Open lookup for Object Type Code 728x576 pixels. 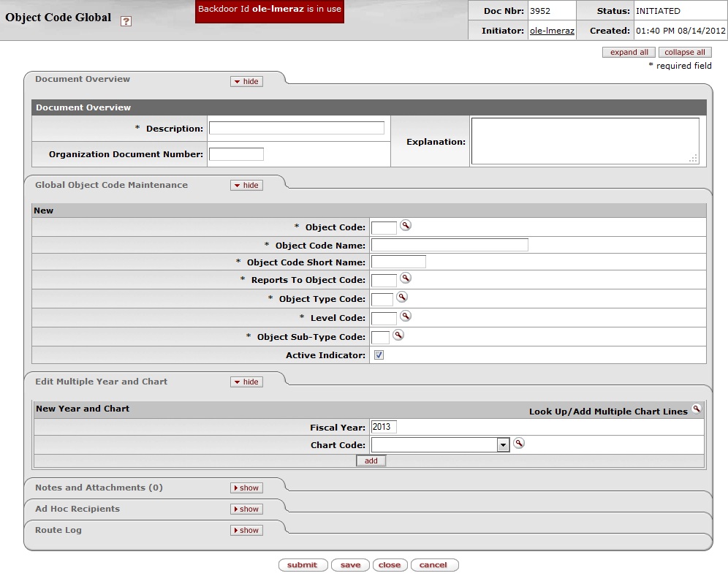[x=401, y=298]
